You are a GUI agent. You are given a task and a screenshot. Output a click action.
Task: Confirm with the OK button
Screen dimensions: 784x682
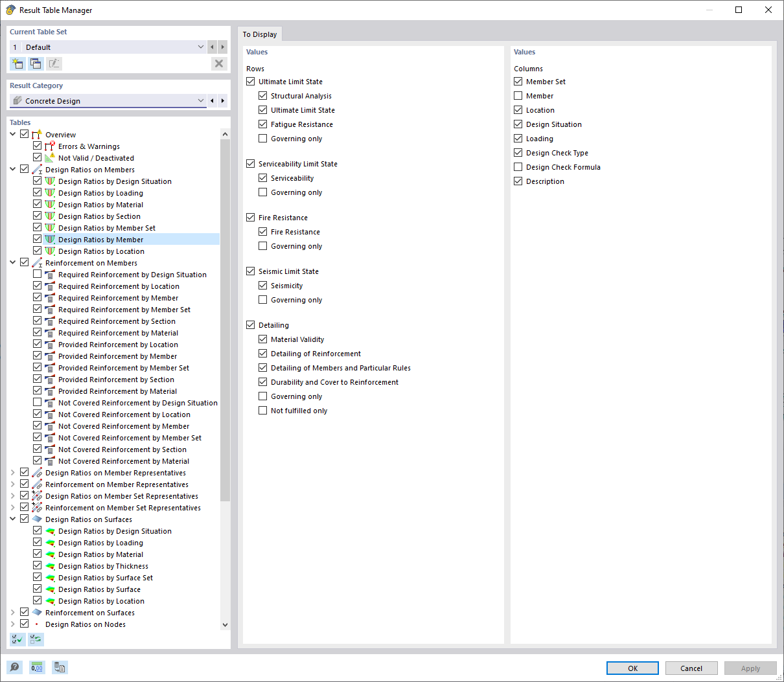(x=632, y=668)
